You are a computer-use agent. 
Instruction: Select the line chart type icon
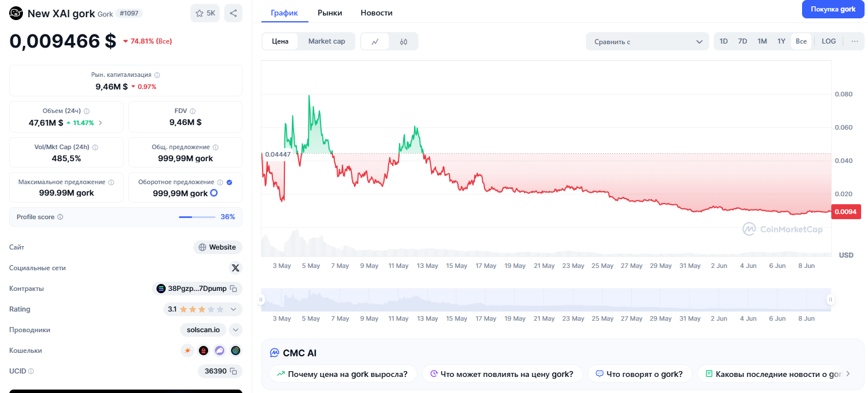375,41
